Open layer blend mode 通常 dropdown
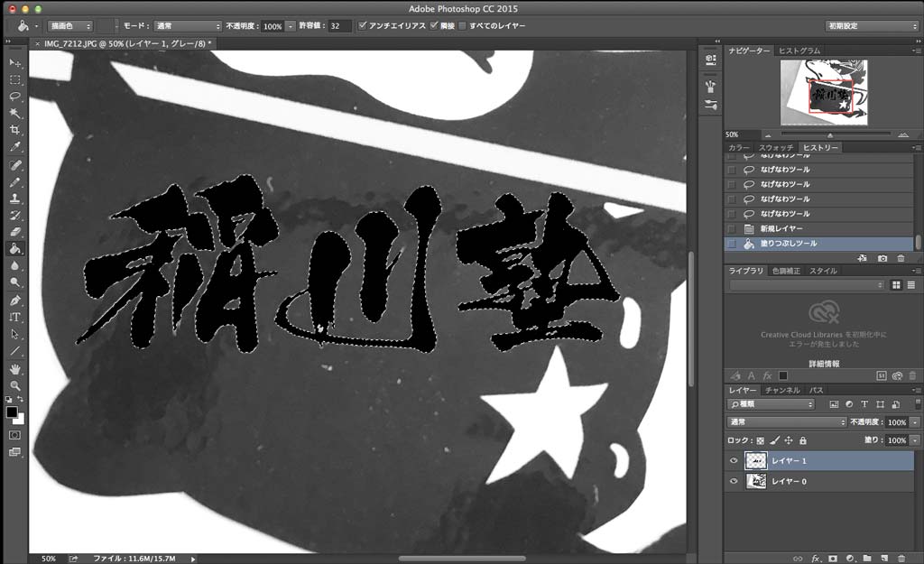The image size is (924, 564). (787, 422)
